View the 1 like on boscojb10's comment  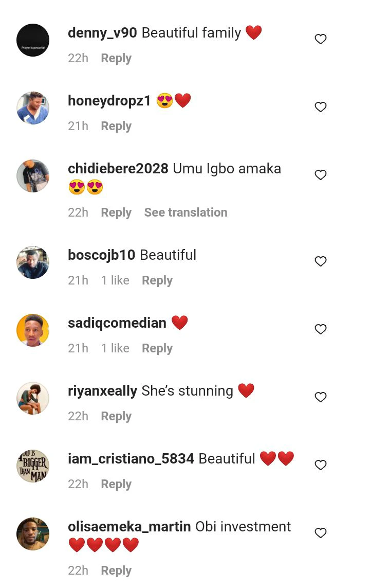pyautogui.click(x=115, y=280)
